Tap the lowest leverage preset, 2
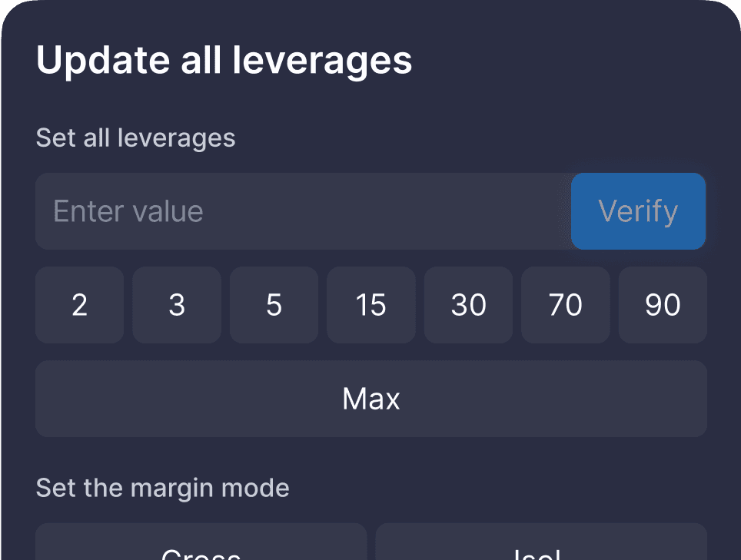The width and height of the screenshot is (741, 560). pyautogui.click(x=79, y=305)
